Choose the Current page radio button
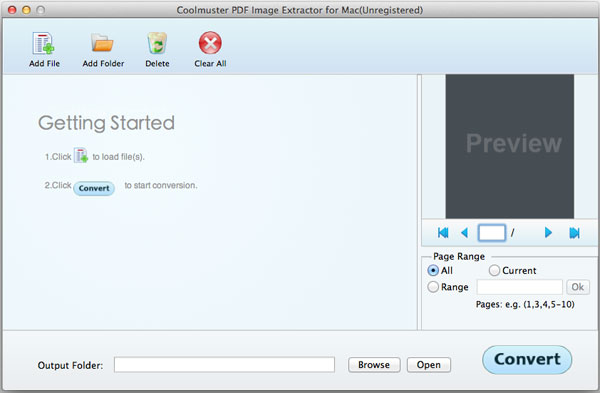 point(494,271)
